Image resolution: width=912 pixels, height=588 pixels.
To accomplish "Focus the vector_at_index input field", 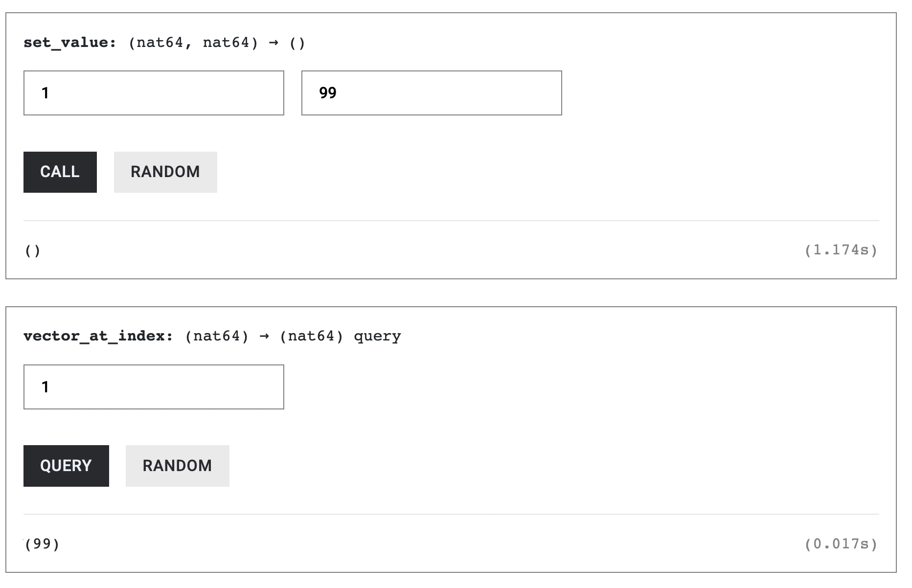I will click(154, 387).
